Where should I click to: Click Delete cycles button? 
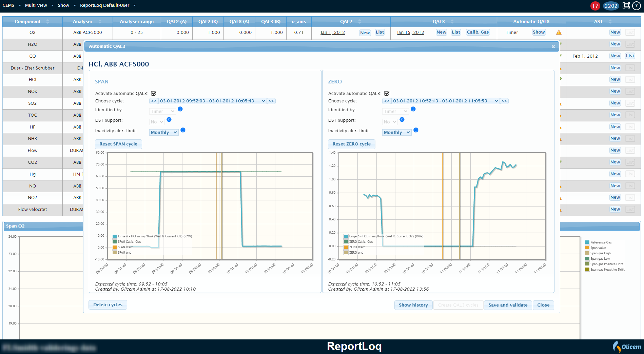pyautogui.click(x=108, y=305)
